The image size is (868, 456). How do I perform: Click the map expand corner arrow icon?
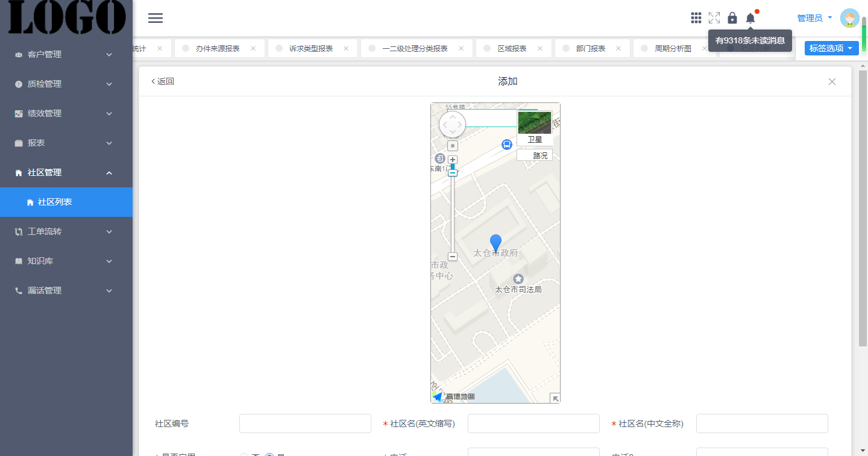555,398
